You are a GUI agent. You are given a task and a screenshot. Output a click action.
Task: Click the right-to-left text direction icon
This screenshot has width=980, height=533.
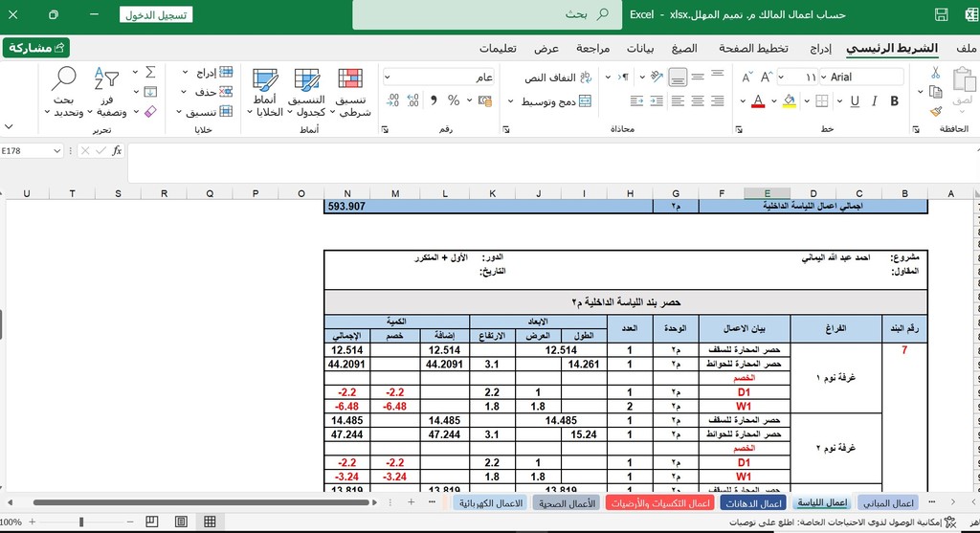pyautogui.click(x=623, y=77)
